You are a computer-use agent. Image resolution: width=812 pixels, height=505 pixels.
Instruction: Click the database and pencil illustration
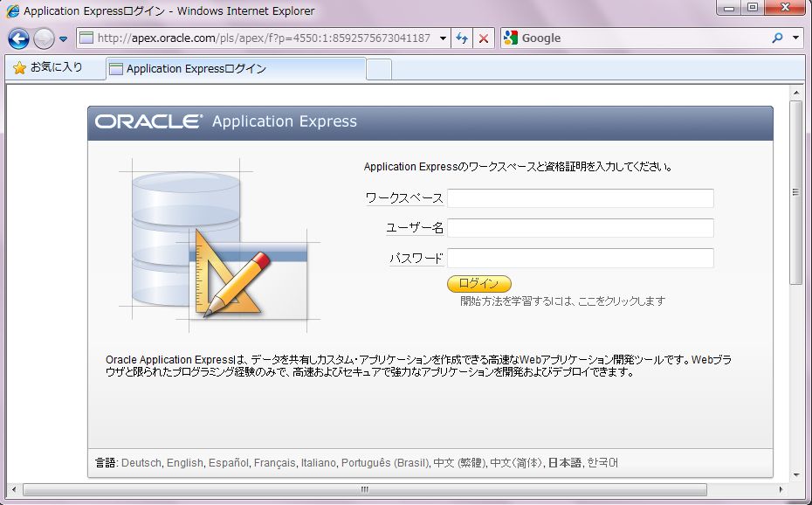[x=219, y=246]
